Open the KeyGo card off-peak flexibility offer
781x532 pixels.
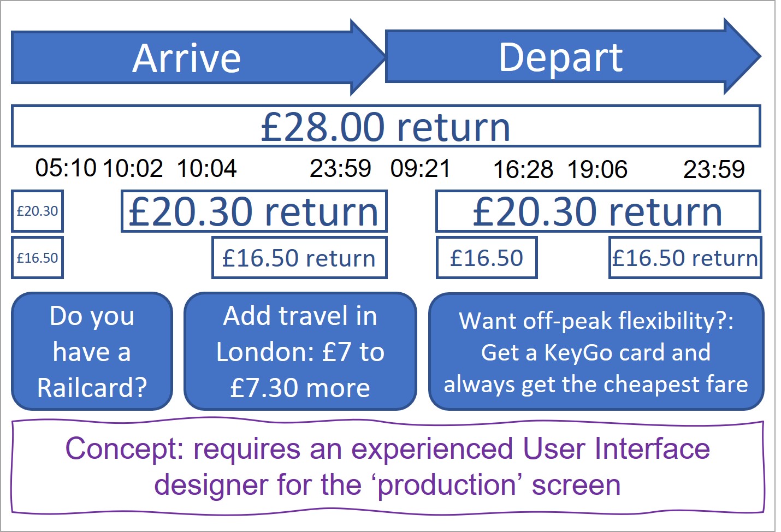(596, 351)
